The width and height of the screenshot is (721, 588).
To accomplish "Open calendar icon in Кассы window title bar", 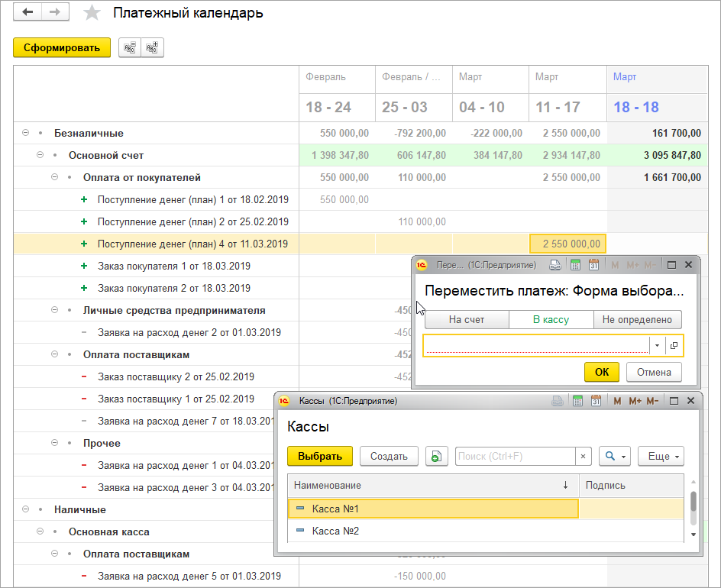I will click(596, 401).
